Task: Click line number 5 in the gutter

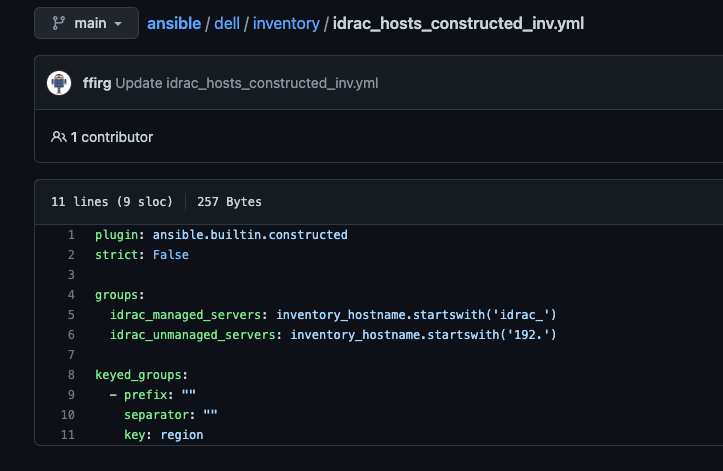Action: coord(71,315)
